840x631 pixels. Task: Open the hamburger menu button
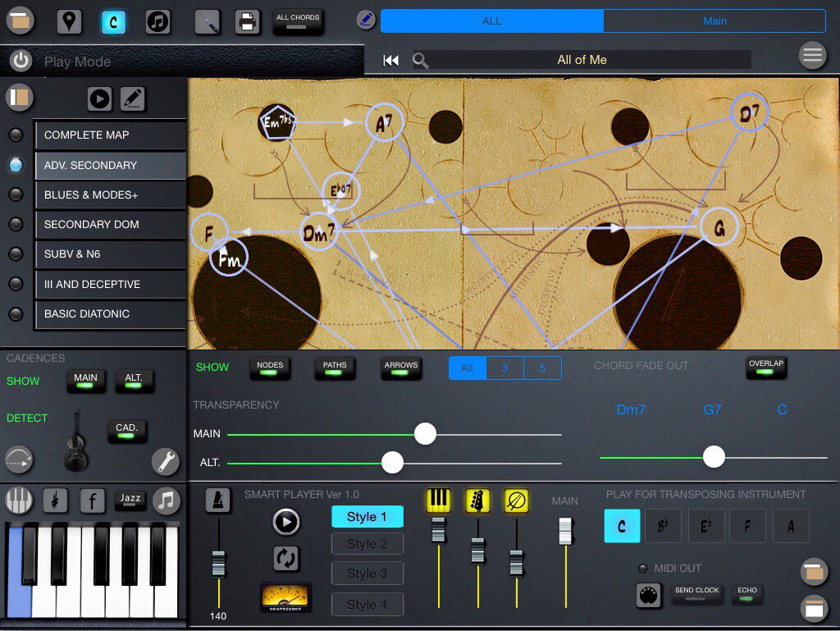(x=813, y=55)
